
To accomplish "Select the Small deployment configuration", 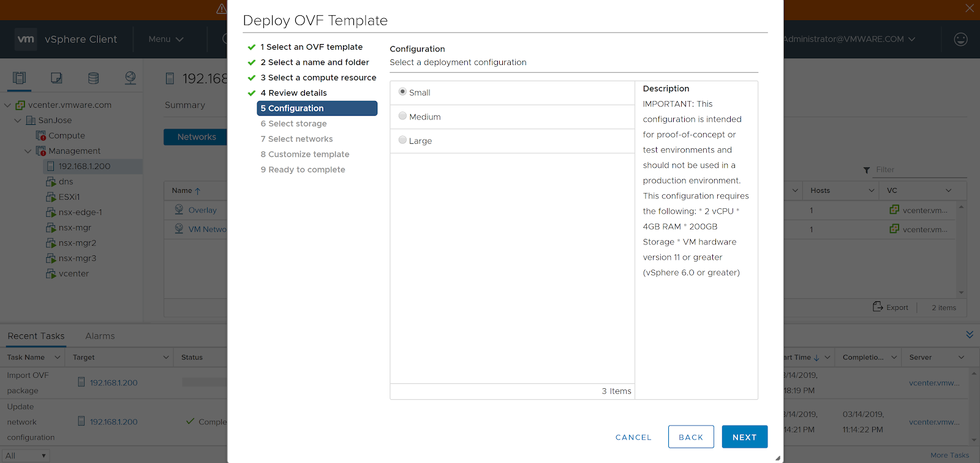I will (x=402, y=92).
